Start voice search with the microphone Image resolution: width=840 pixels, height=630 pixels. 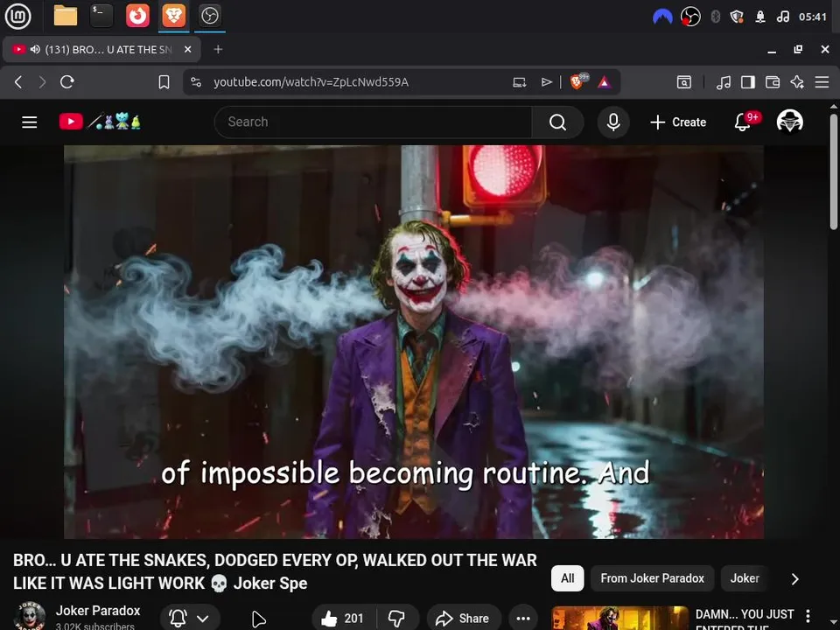pyautogui.click(x=613, y=122)
